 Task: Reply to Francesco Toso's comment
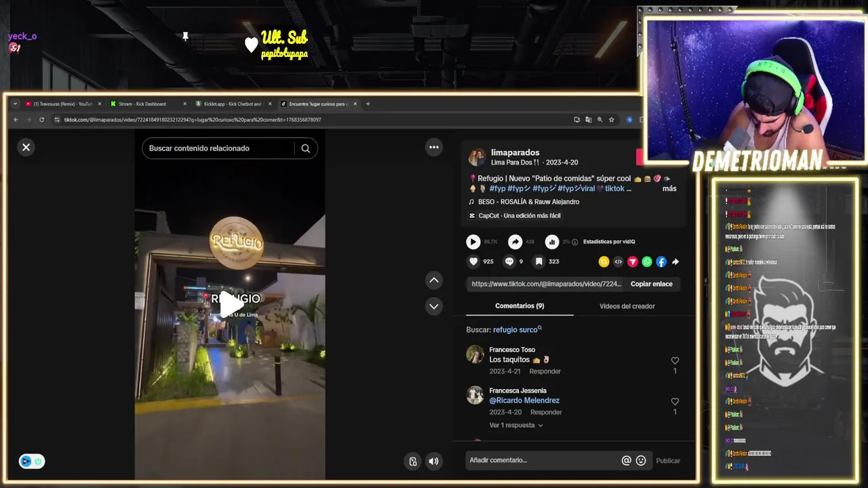click(545, 371)
